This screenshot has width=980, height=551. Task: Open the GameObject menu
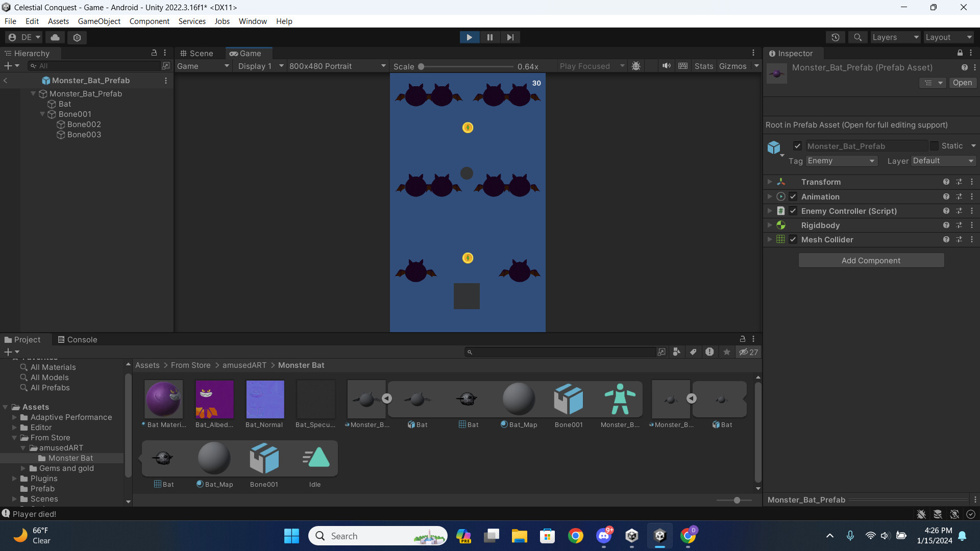click(x=99, y=21)
